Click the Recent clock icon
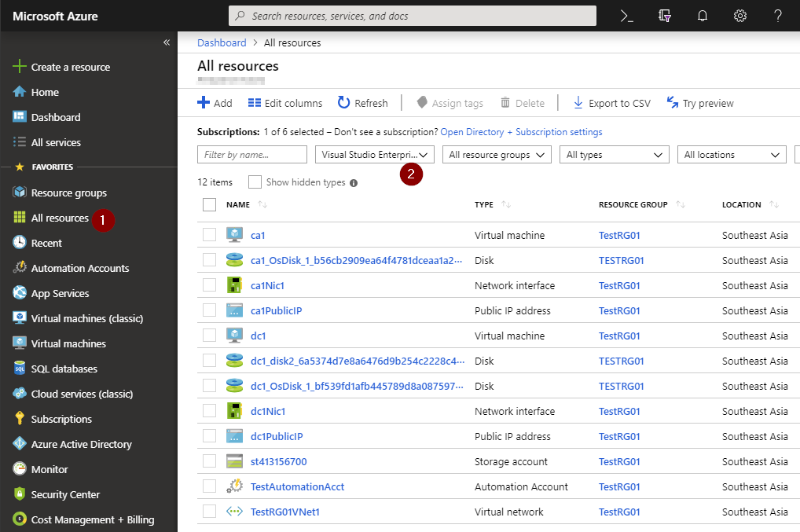The height and width of the screenshot is (532, 800). [20, 242]
